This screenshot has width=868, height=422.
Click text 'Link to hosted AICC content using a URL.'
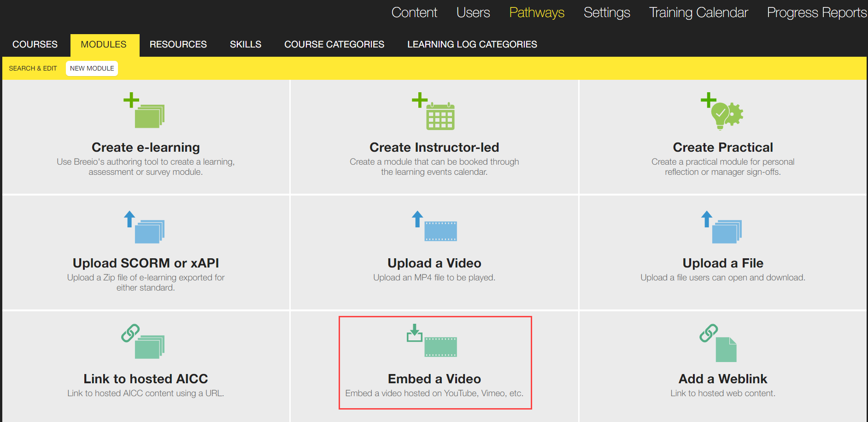146,393
